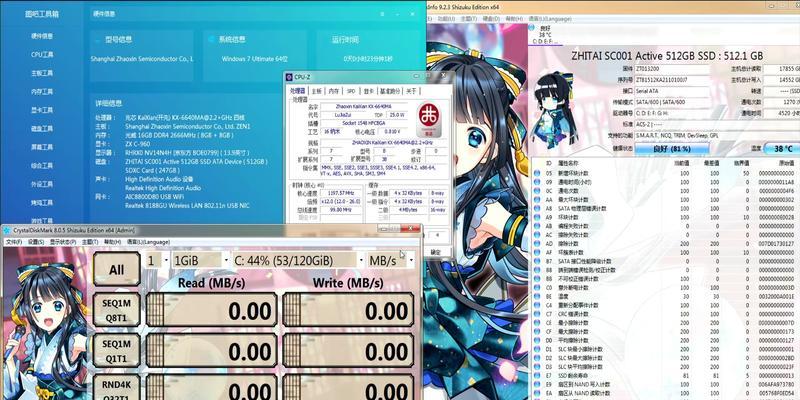Click the 型号信息 card icon in the toolbox
This screenshot has width=800, height=400.
(x=98, y=39)
